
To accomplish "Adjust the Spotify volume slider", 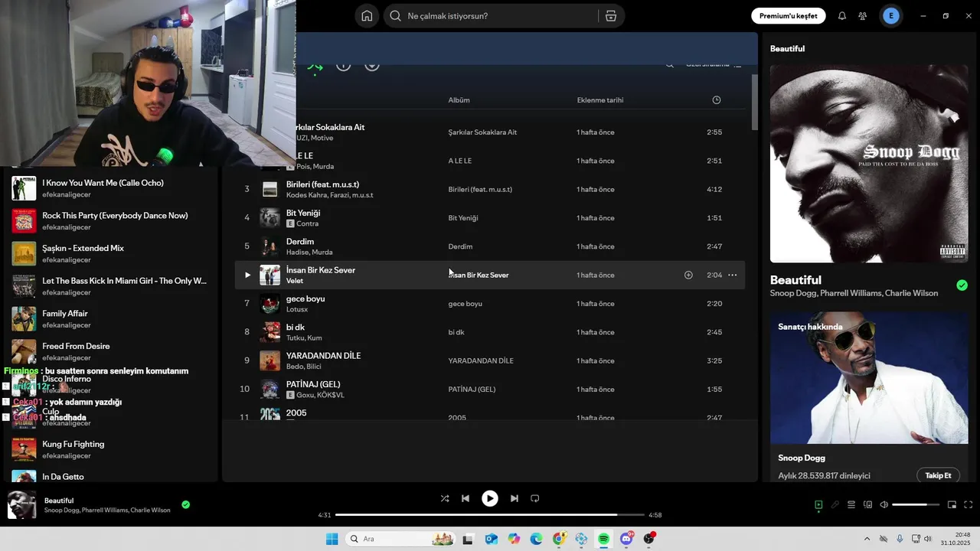I will pos(916,504).
